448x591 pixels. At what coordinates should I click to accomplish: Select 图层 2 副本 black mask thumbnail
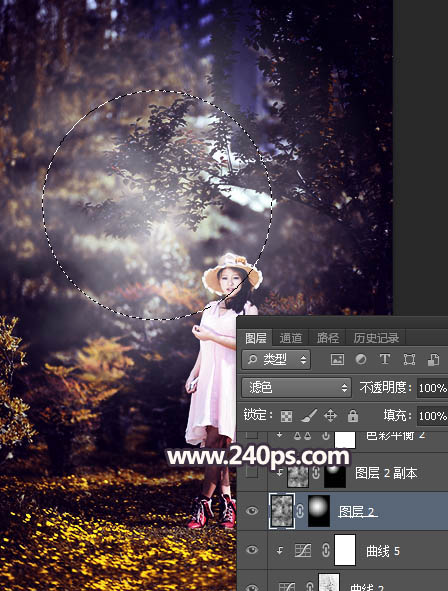335,476
